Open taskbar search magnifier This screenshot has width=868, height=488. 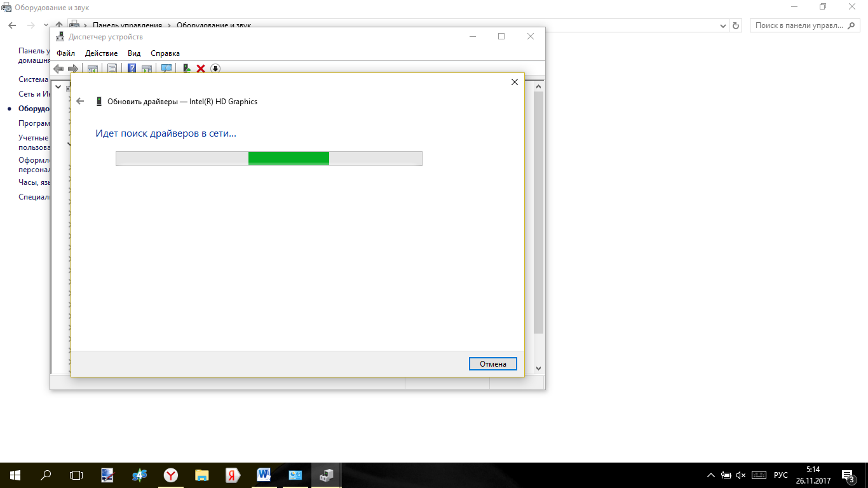(46, 475)
